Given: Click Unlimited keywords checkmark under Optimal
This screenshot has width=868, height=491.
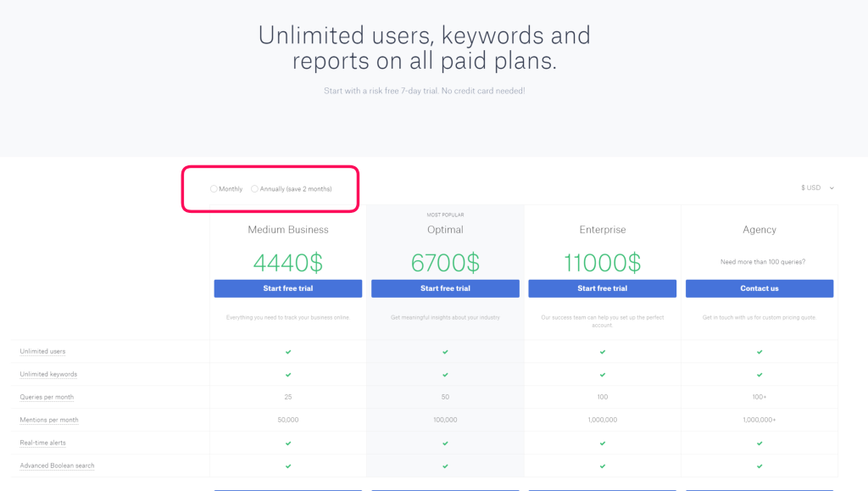Looking at the screenshot, I should 445,375.
